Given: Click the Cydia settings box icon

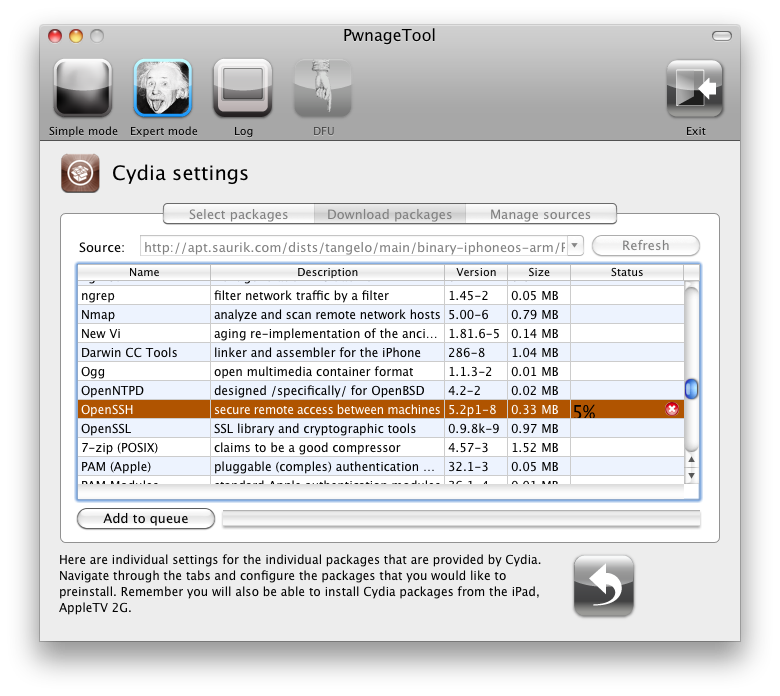Looking at the screenshot, I should pos(79,173).
